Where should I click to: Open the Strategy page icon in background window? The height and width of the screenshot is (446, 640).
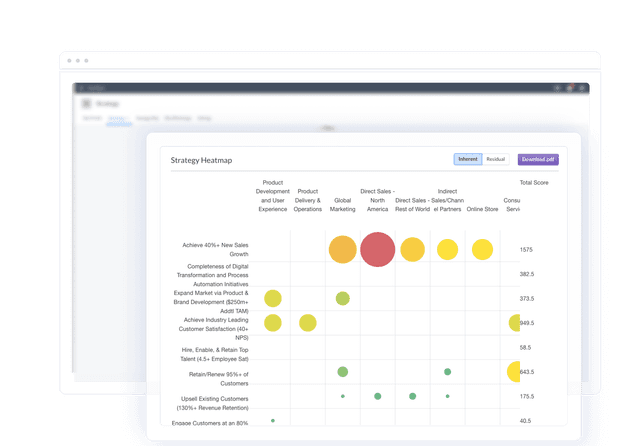pyautogui.click(x=87, y=104)
